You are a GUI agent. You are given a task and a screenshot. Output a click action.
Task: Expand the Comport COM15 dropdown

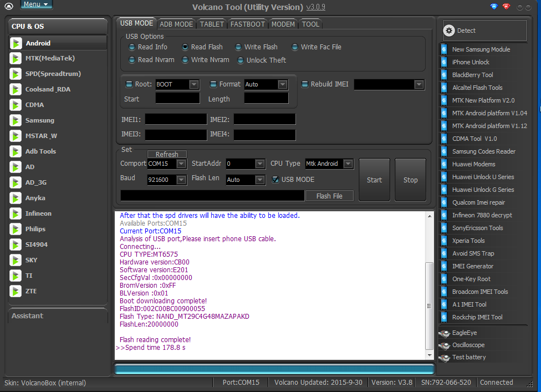[x=181, y=164]
